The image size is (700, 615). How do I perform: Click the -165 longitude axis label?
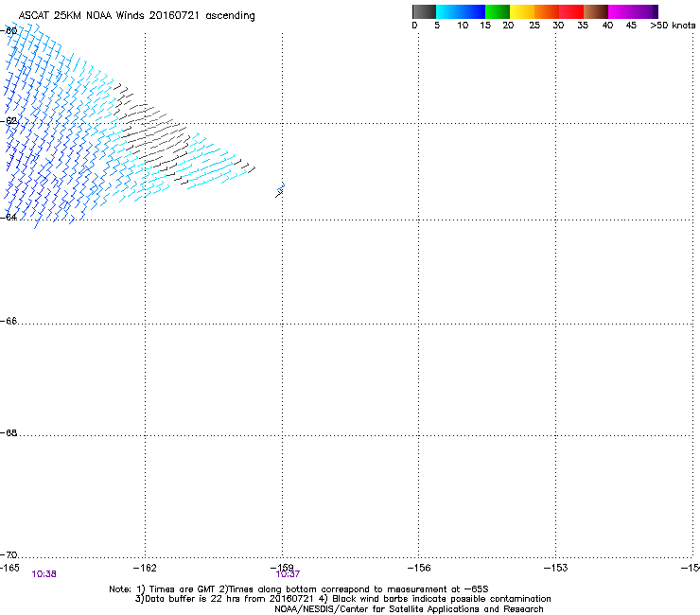tap(9, 567)
